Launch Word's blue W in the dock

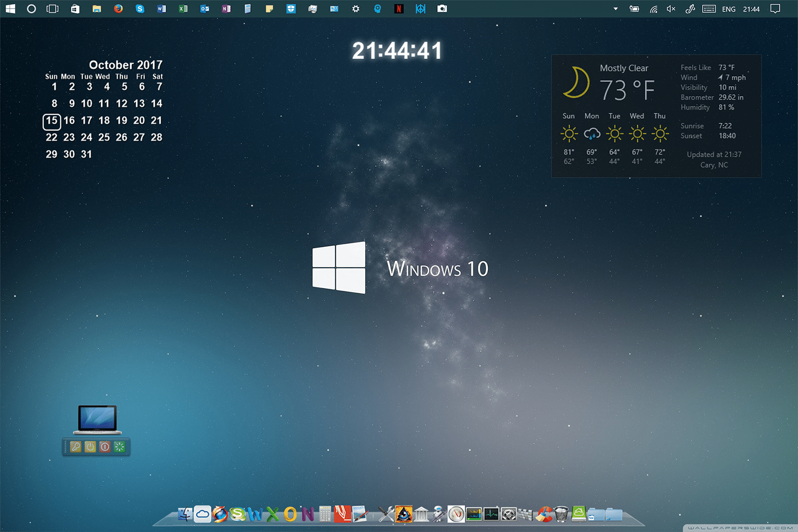point(255,514)
